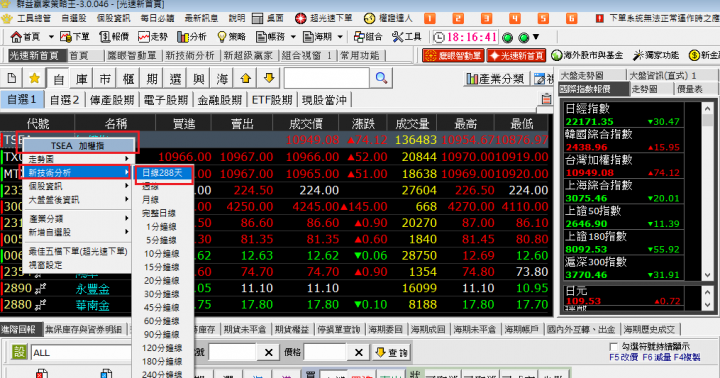Open the 工具總管 menu

click(34, 18)
